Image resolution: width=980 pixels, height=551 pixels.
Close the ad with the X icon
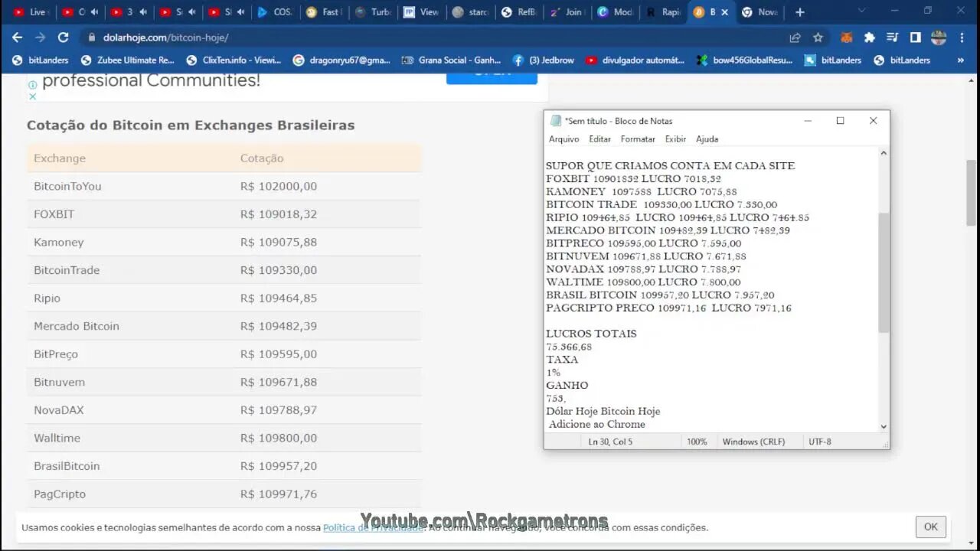(x=32, y=96)
